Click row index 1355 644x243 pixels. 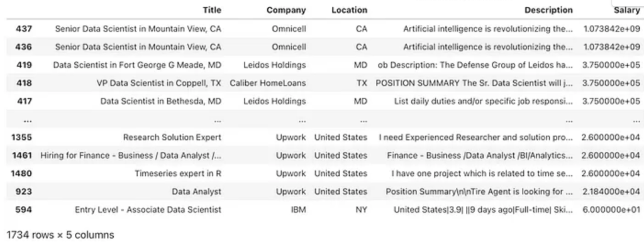22,138
